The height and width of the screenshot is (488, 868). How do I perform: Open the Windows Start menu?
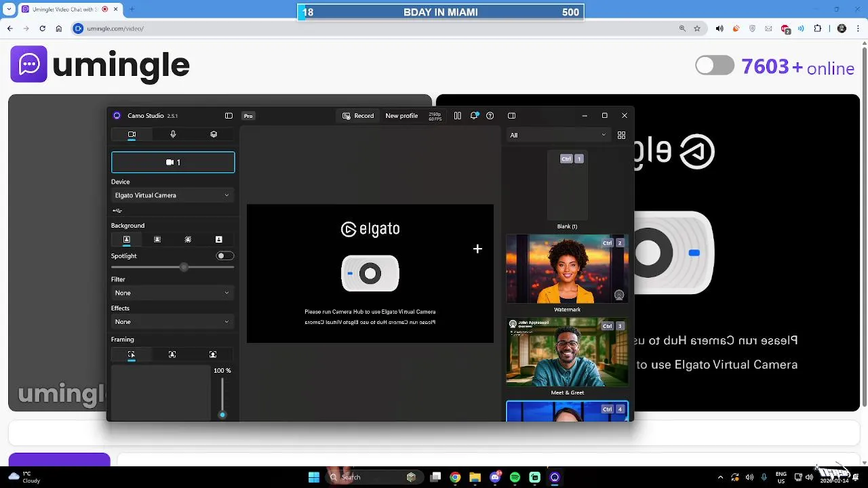click(x=313, y=477)
